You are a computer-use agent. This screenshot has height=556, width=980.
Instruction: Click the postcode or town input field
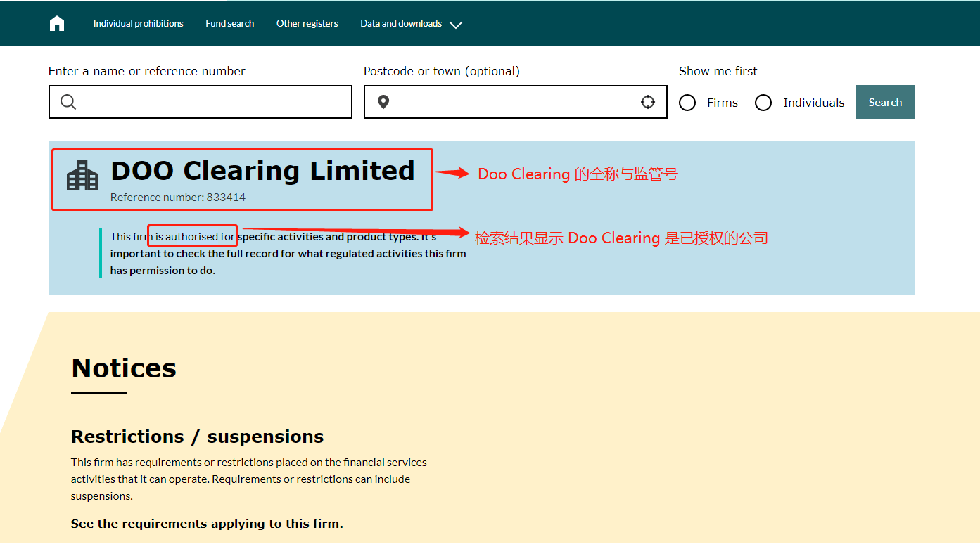(x=515, y=101)
